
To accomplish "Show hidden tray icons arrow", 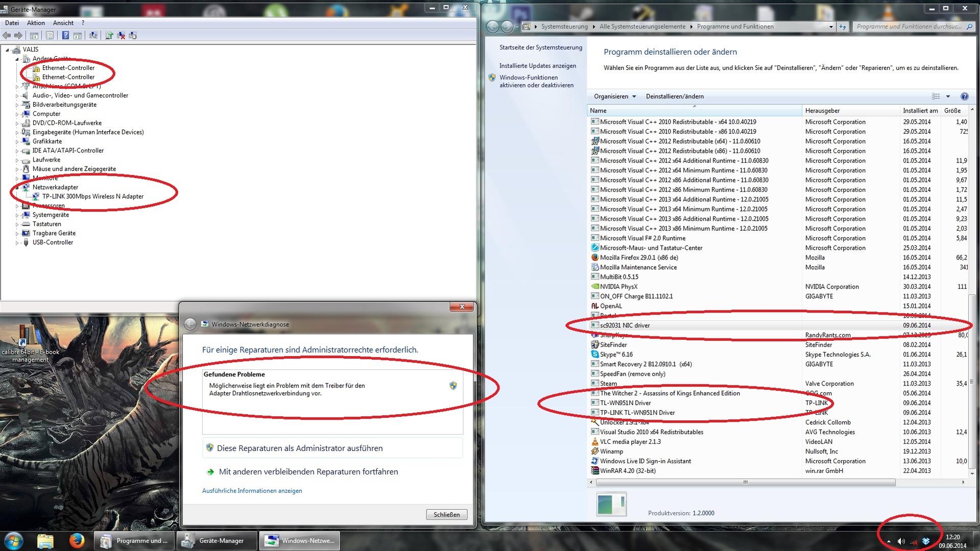I will [889, 541].
